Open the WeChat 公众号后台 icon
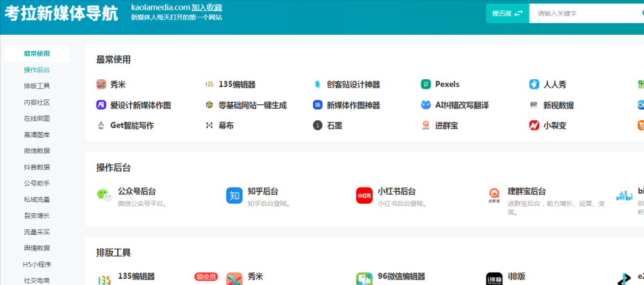 pyautogui.click(x=104, y=195)
